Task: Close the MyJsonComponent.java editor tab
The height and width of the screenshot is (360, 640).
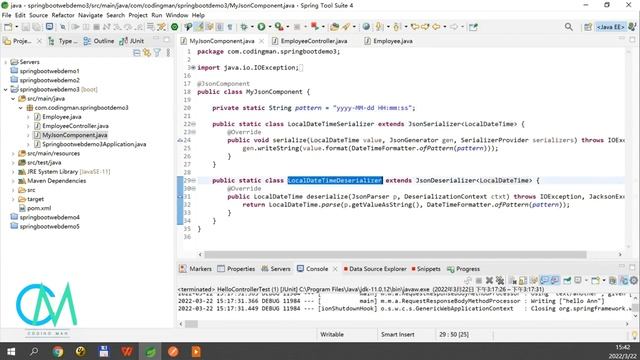Action: point(261,41)
